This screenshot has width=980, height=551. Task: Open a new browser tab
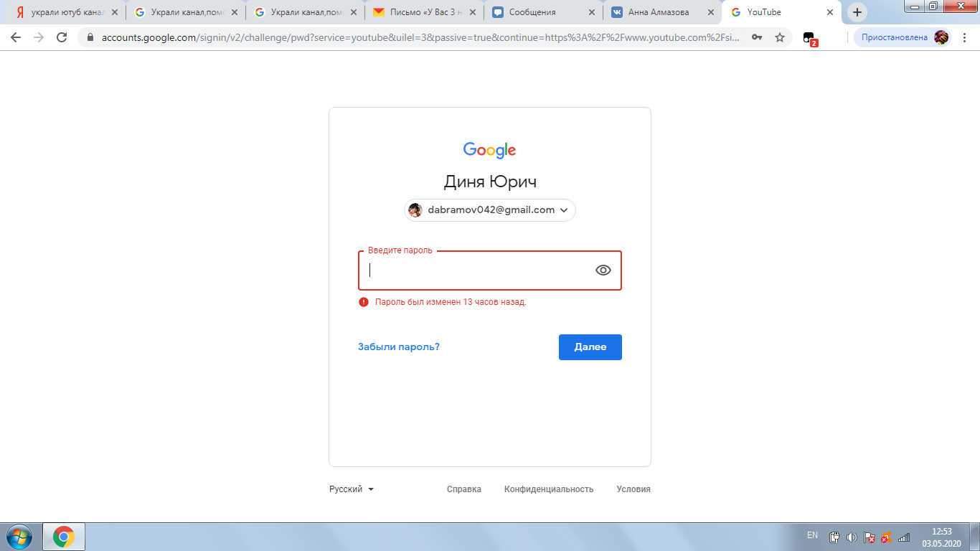tap(857, 12)
